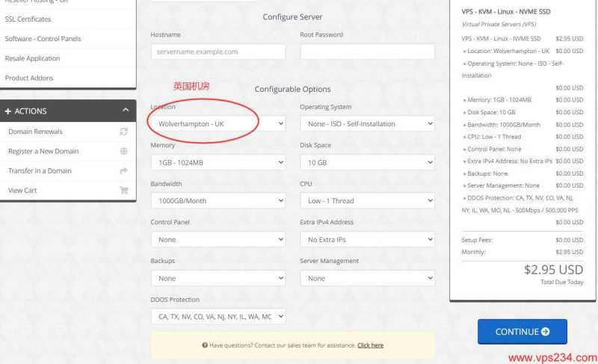Image resolution: width=598 pixels, height=364 pixels.
Task: Open the Control Panel dropdown
Action: [218, 240]
